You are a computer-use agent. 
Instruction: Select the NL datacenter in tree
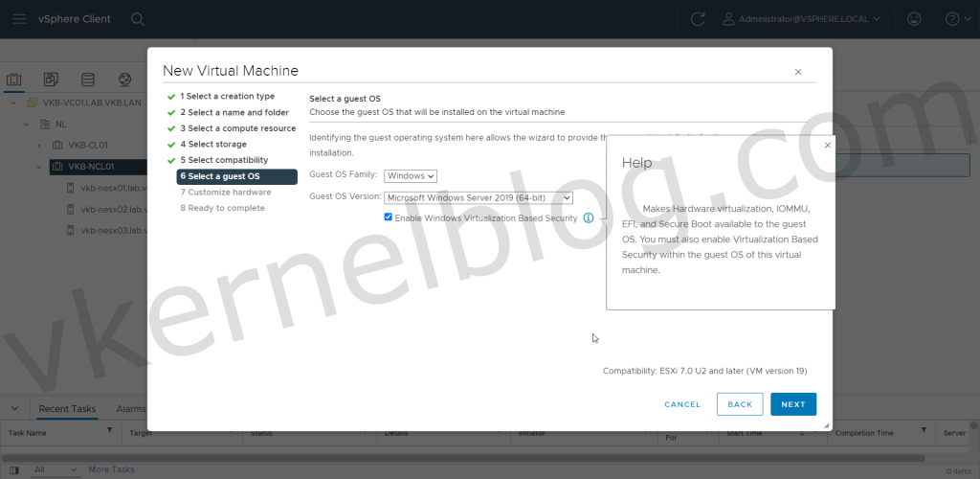tap(60, 125)
